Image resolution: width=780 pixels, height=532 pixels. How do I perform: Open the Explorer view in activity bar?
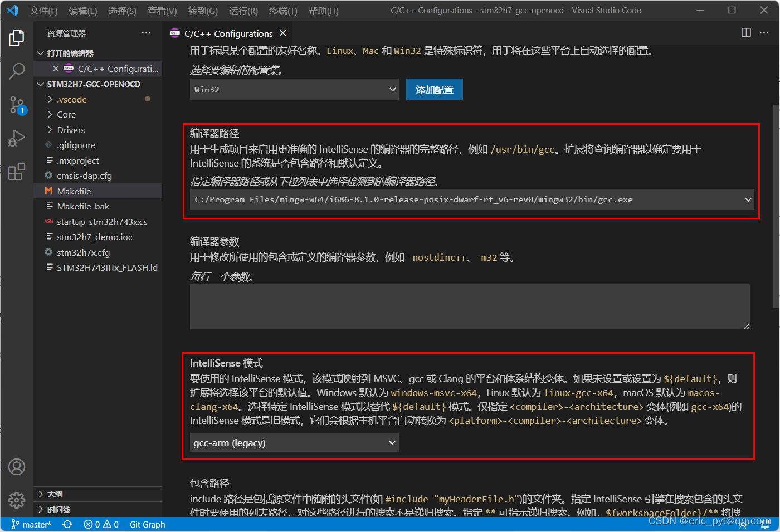tap(17, 38)
